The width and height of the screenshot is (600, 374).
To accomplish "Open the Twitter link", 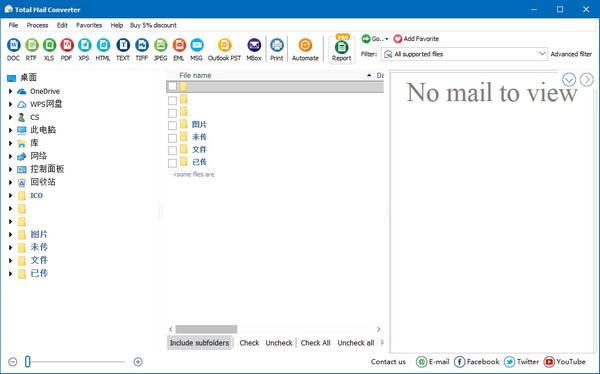I will click(x=521, y=362).
